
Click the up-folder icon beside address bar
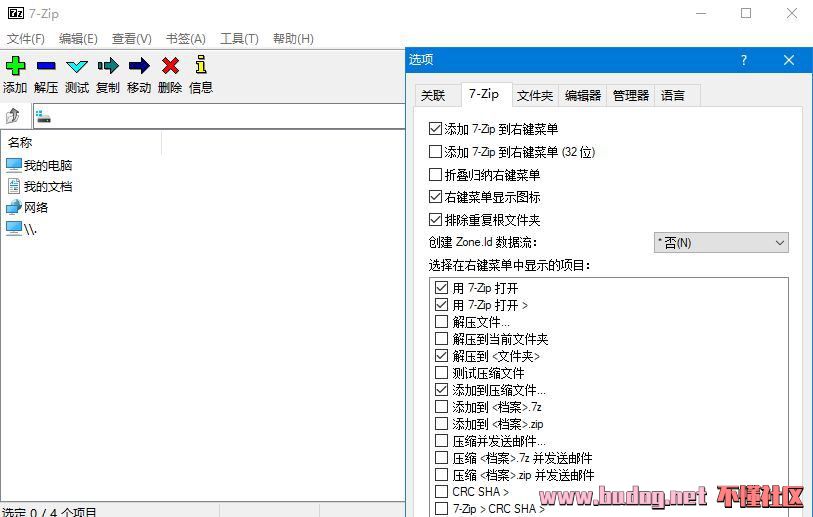tap(13, 116)
